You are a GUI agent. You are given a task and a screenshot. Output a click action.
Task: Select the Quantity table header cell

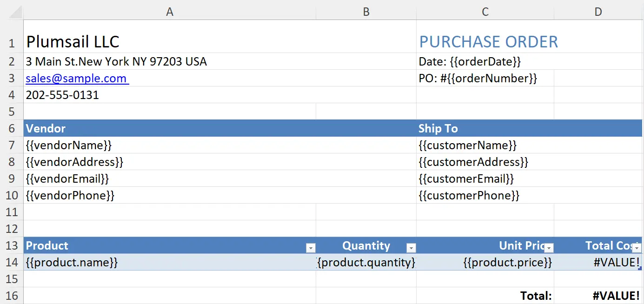click(x=366, y=245)
